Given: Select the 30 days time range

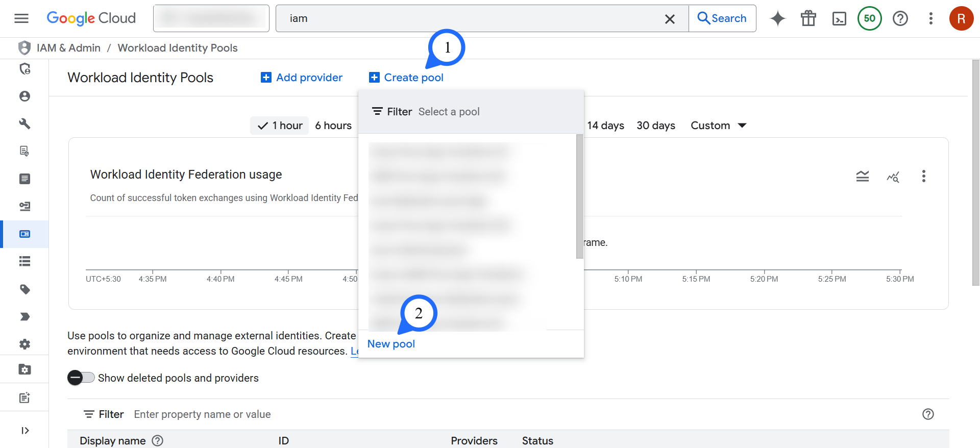Looking at the screenshot, I should 655,126.
